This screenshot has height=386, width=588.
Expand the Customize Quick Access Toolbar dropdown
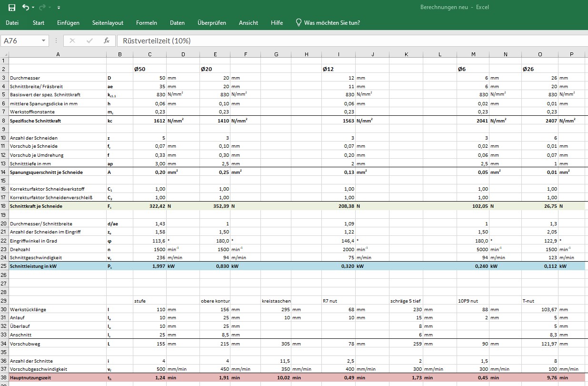tap(59, 8)
